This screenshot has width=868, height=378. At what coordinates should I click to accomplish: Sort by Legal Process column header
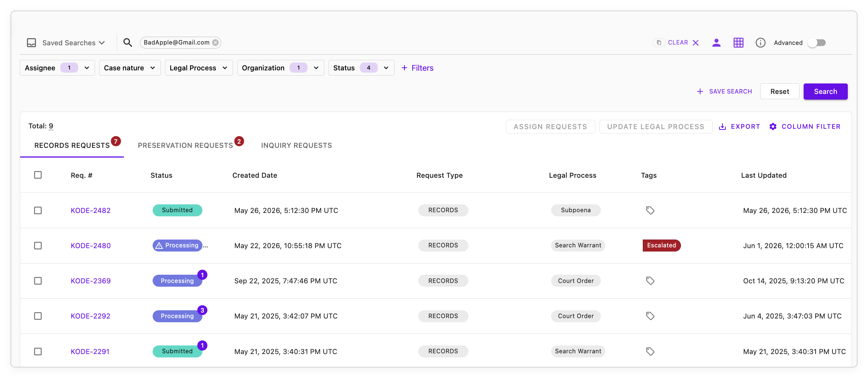tap(572, 175)
